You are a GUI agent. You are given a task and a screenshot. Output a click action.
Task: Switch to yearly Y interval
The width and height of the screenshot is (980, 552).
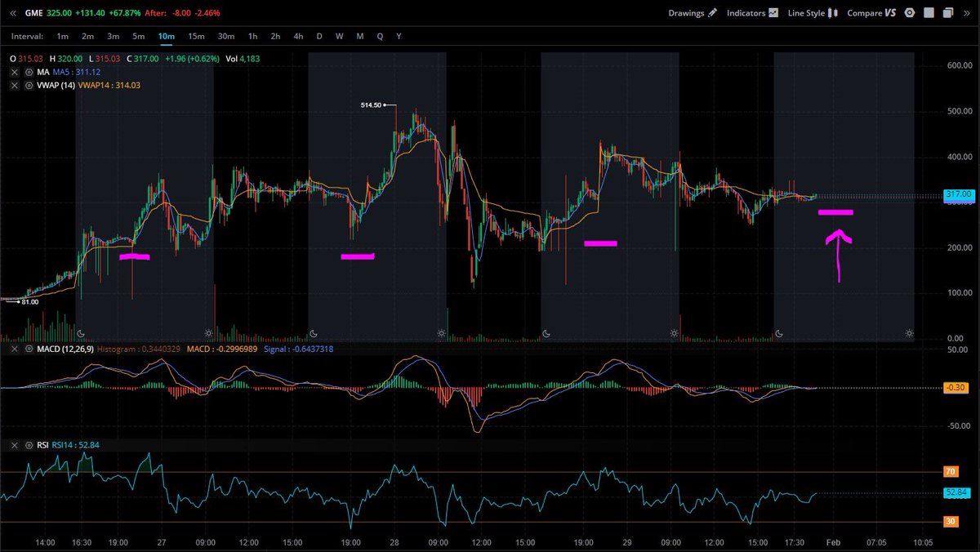tap(399, 36)
